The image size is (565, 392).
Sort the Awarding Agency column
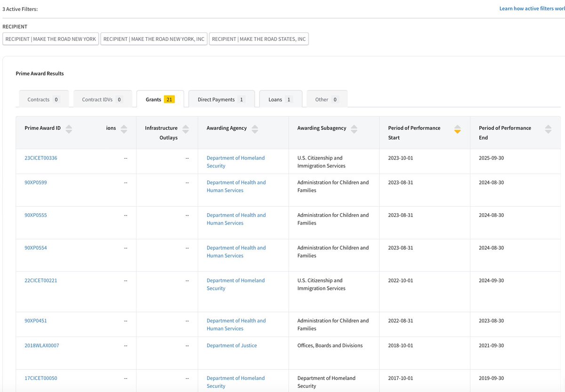coord(255,128)
